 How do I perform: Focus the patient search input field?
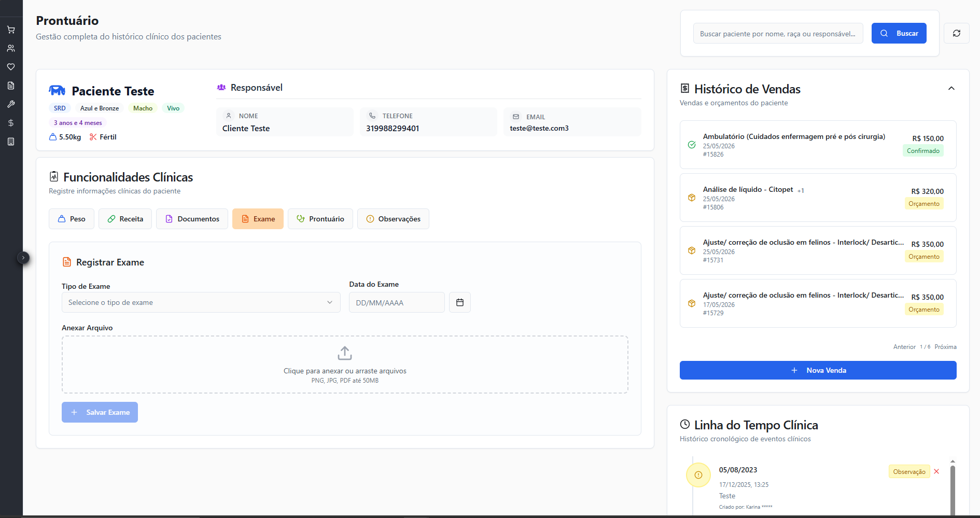pos(778,34)
